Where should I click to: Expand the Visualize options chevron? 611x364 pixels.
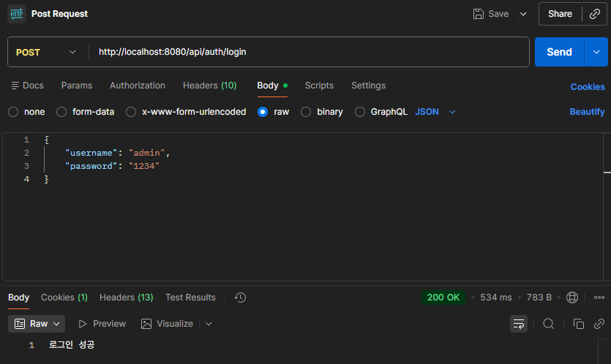209,324
